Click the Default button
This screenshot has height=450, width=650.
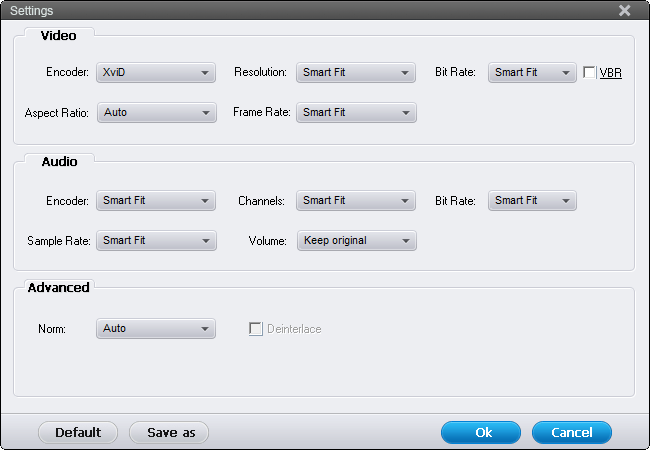pyautogui.click(x=78, y=433)
